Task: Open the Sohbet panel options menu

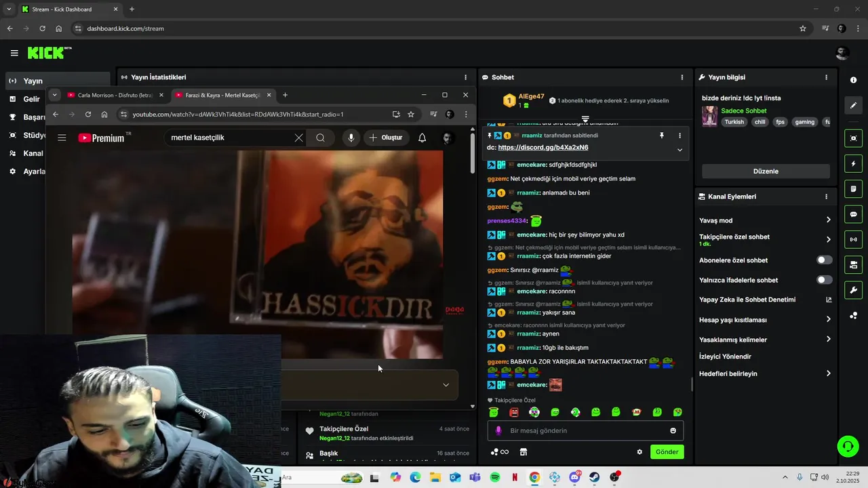Action: [x=682, y=77]
